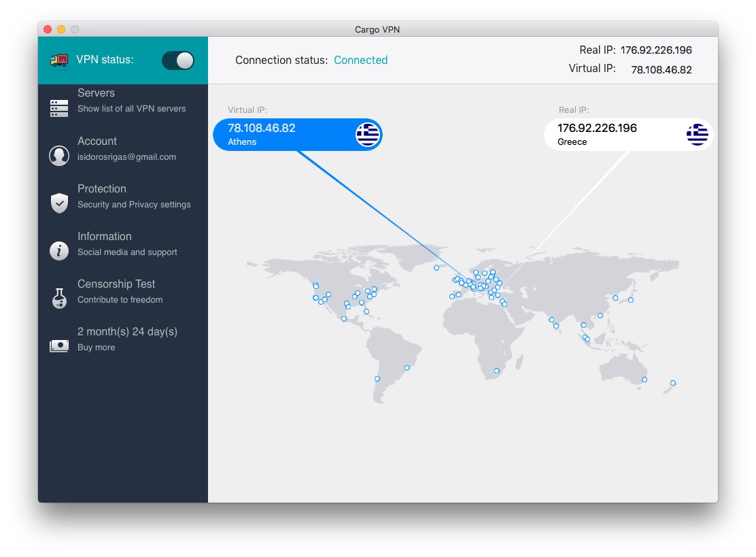Viewport: 756px width, 557px height.
Task: Select the Brazil east coast server dot
Action: (x=407, y=368)
